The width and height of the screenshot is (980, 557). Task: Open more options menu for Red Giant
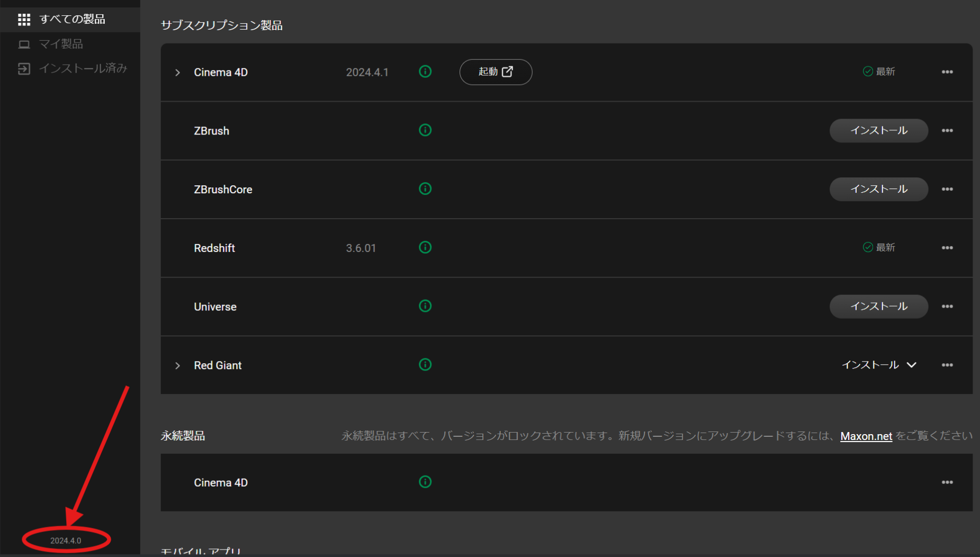[x=947, y=365]
